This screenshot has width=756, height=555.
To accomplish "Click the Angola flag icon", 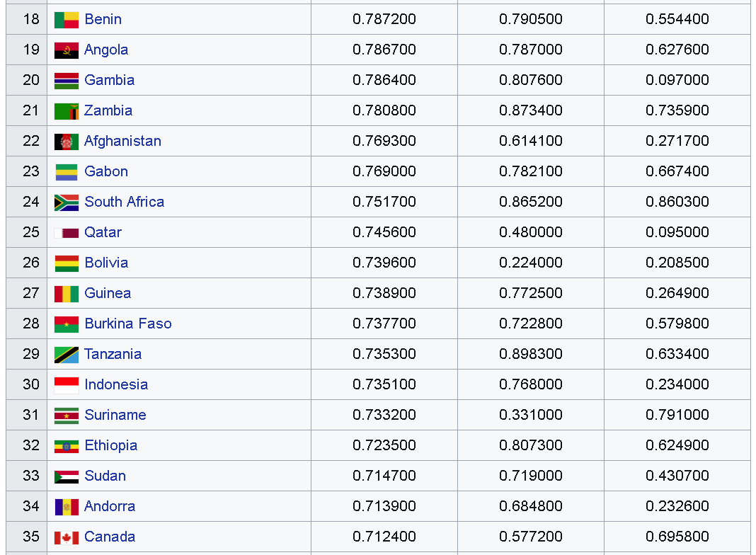I will 67,50.
